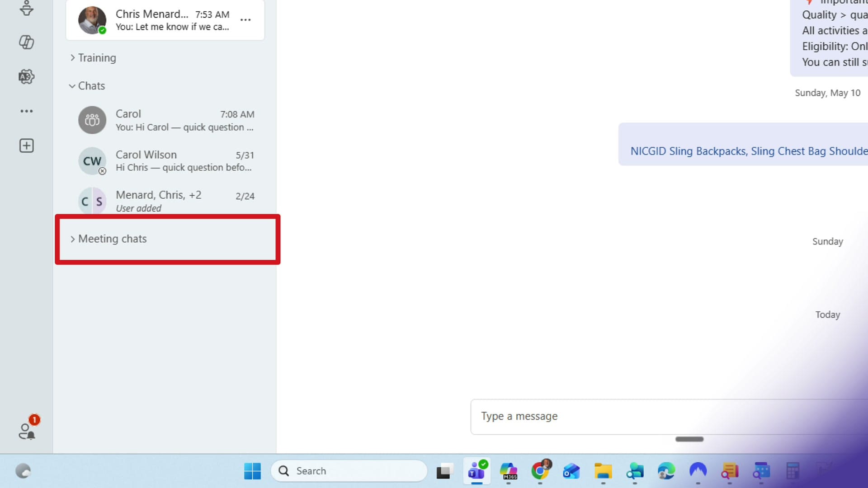The image size is (868, 488).
Task: Open the blue arch NordVPN taskbar icon
Action: tap(698, 471)
